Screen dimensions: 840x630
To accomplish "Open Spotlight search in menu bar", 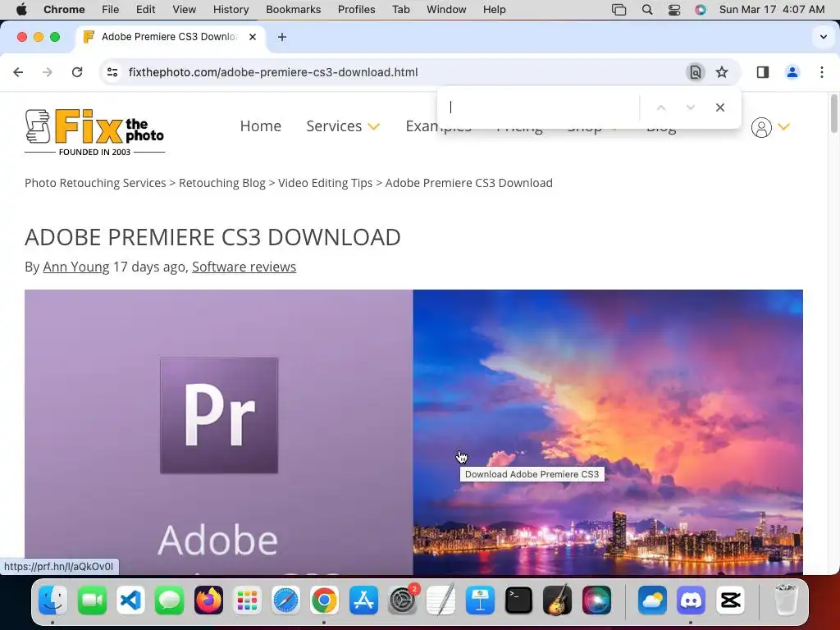I will (647, 10).
